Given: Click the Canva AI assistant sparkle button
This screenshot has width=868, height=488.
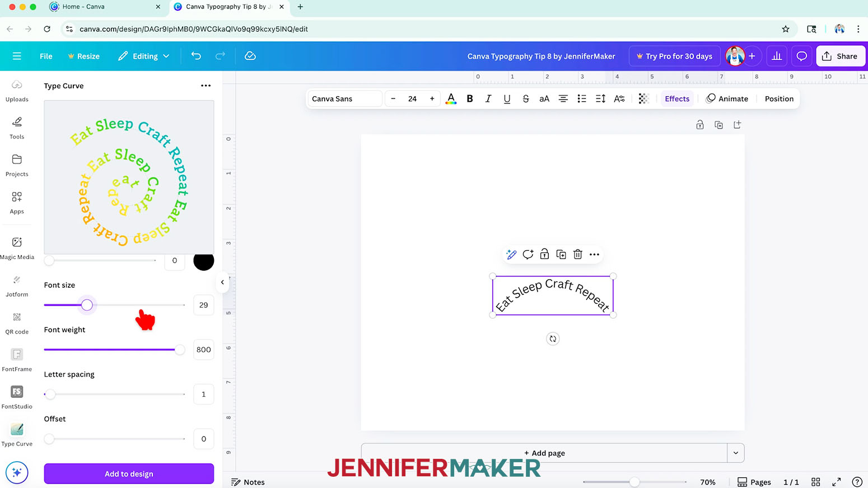Looking at the screenshot, I should pos(17,473).
